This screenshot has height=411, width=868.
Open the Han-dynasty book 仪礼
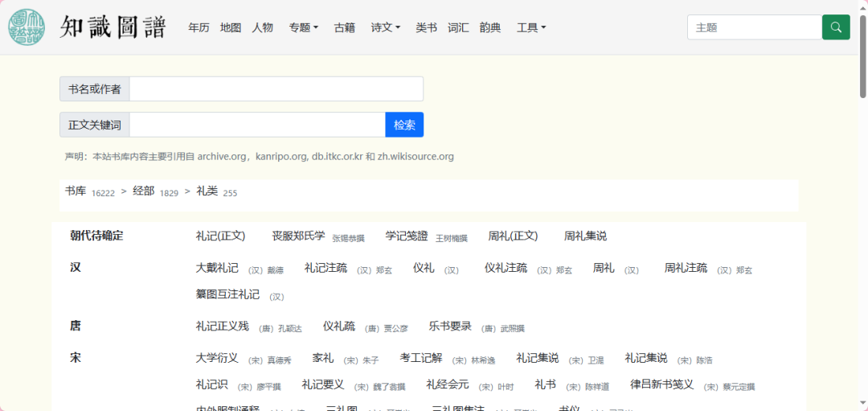coord(424,268)
